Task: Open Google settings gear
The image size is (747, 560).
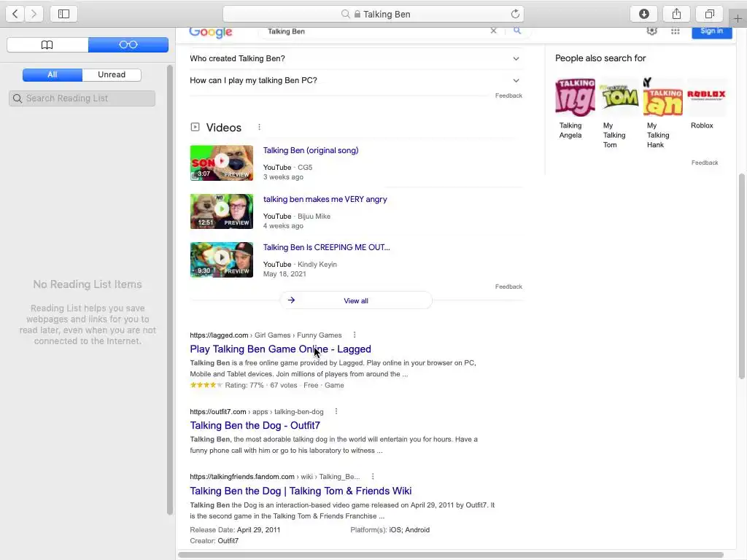Action: click(x=651, y=31)
